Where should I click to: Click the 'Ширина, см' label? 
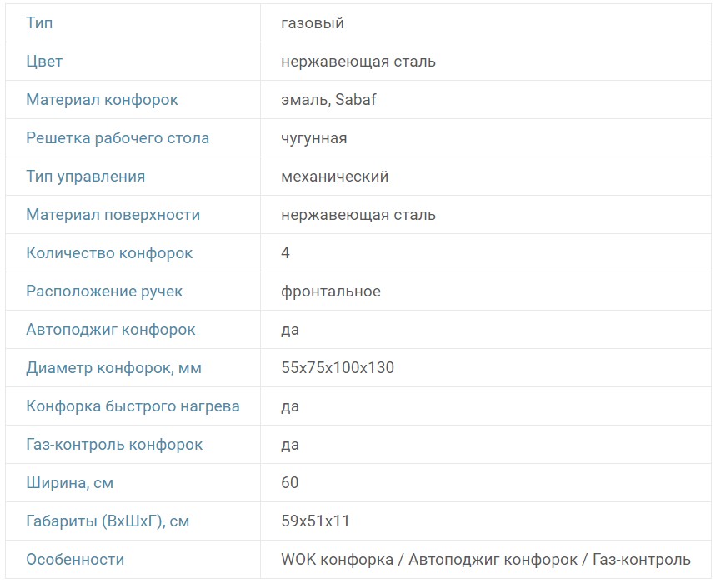[x=69, y=483]
